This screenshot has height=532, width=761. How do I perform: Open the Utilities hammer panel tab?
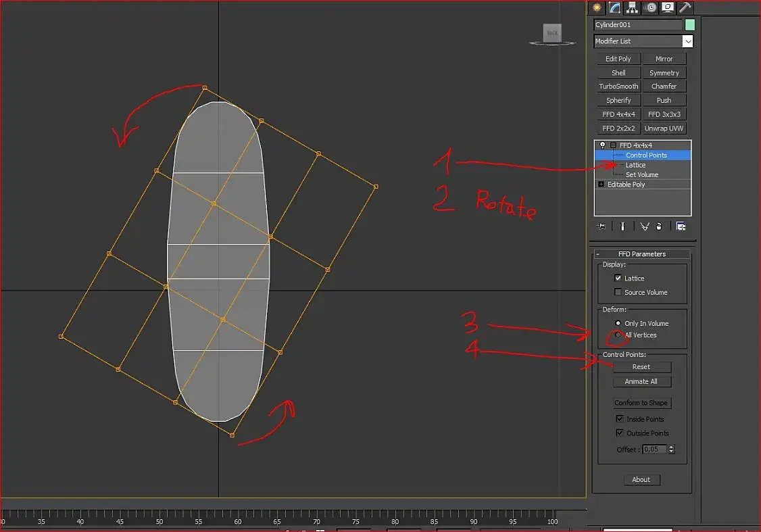click(x=685, y=7)
